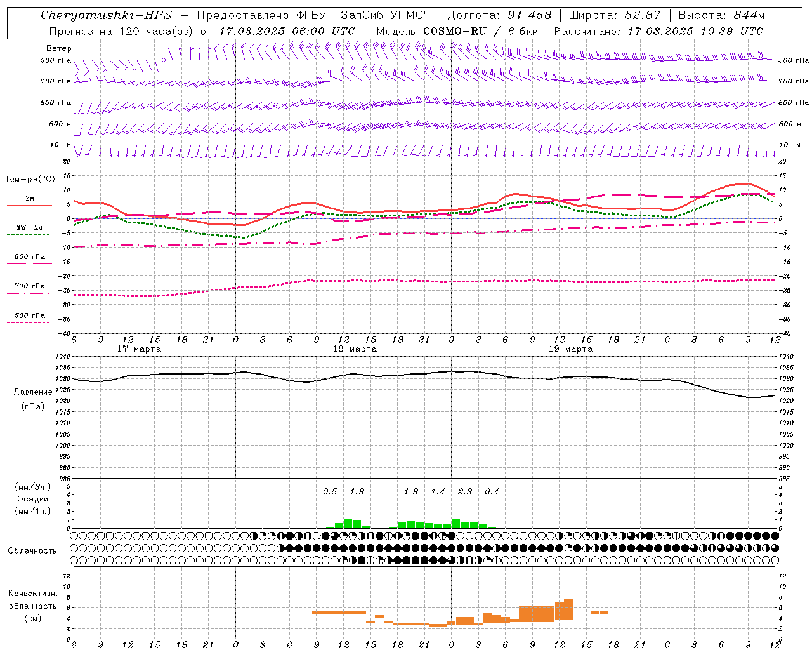Click the Cheryomushki-HPS station title
This screenshot has width=812, height=650.
click(106, 15)
